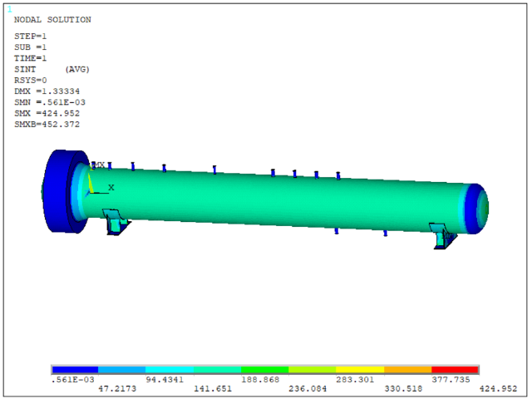This screenshot has width=532, height=399.
Task: Click the lime legend color band
Action: (x=313, y=370)
